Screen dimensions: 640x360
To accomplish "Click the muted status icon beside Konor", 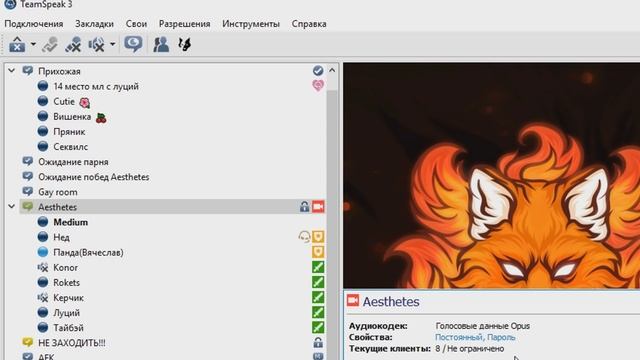I will tap(42, 268).
